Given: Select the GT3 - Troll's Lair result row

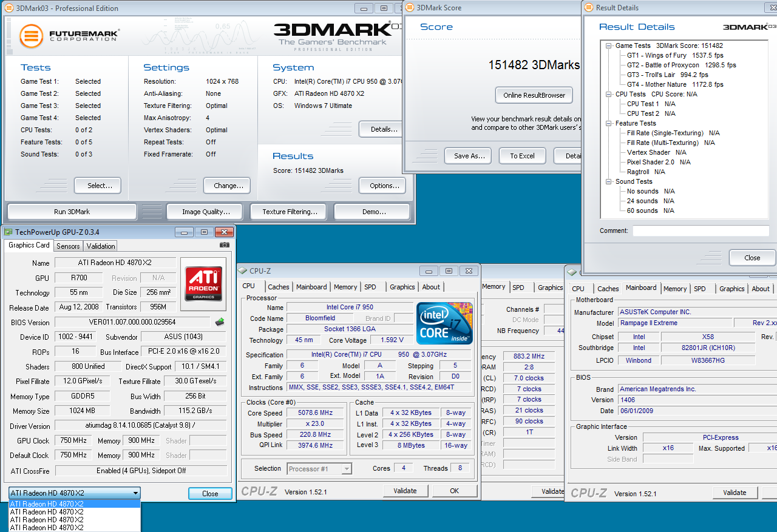Looking at the screenshot, I should 667,75.
